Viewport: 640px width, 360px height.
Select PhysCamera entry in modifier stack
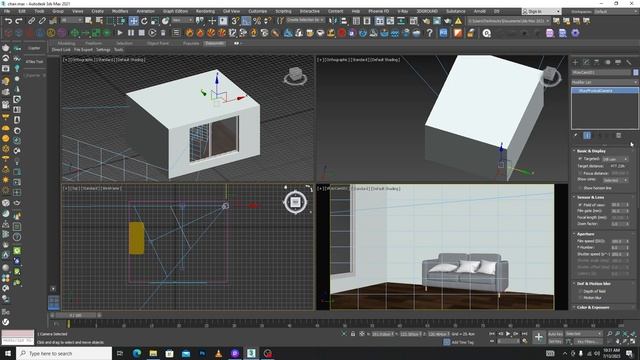click(x=605, y=91)
